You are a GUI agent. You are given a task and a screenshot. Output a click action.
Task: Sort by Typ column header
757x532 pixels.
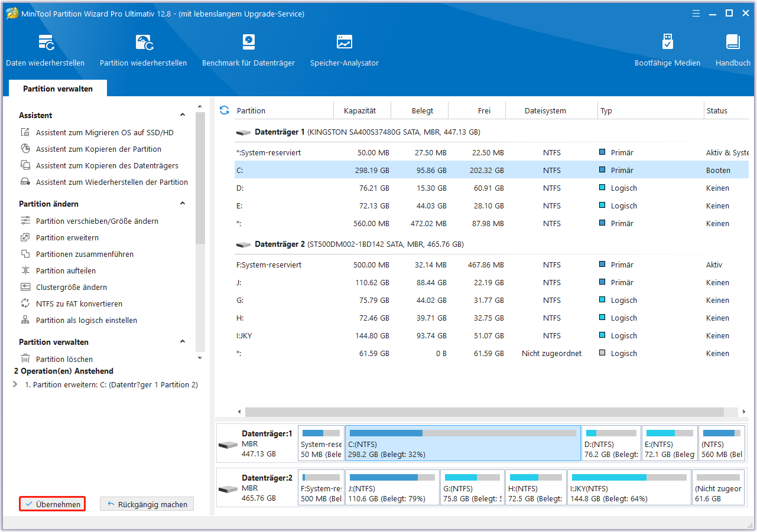pos(606,110)
